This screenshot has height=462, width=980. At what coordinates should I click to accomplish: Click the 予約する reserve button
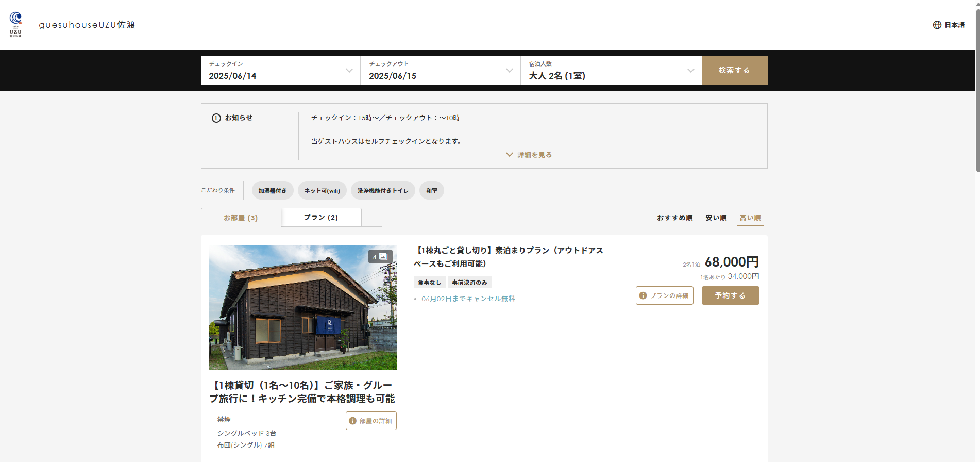[731, 295]
